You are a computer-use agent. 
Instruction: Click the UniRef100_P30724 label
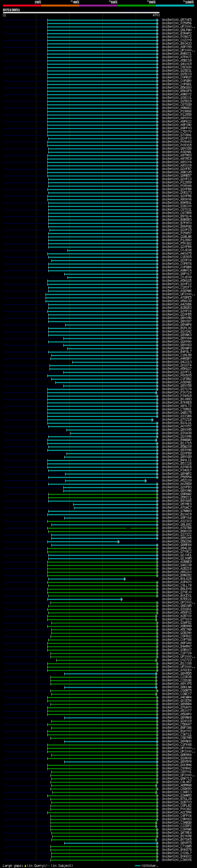177,393
